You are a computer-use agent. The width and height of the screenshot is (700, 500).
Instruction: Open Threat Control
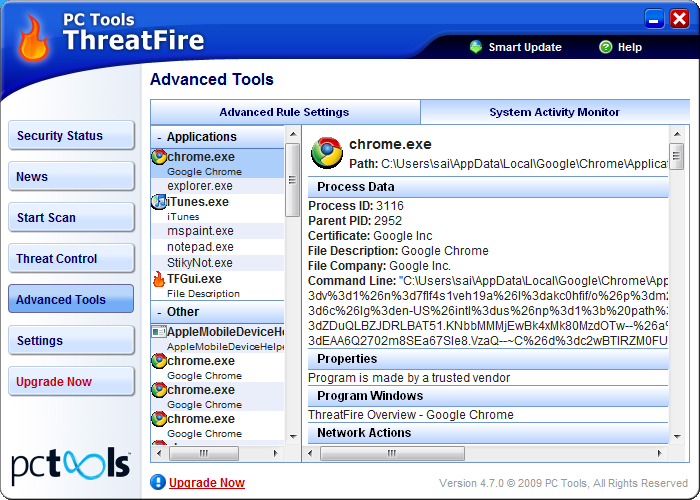click(x=71, y=258)
